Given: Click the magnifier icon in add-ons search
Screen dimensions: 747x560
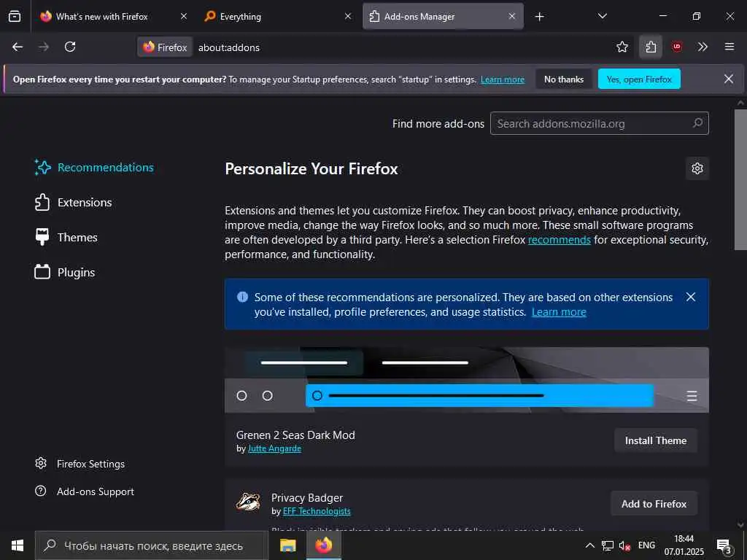Looking at the screenshot, I should pos(697,123).
